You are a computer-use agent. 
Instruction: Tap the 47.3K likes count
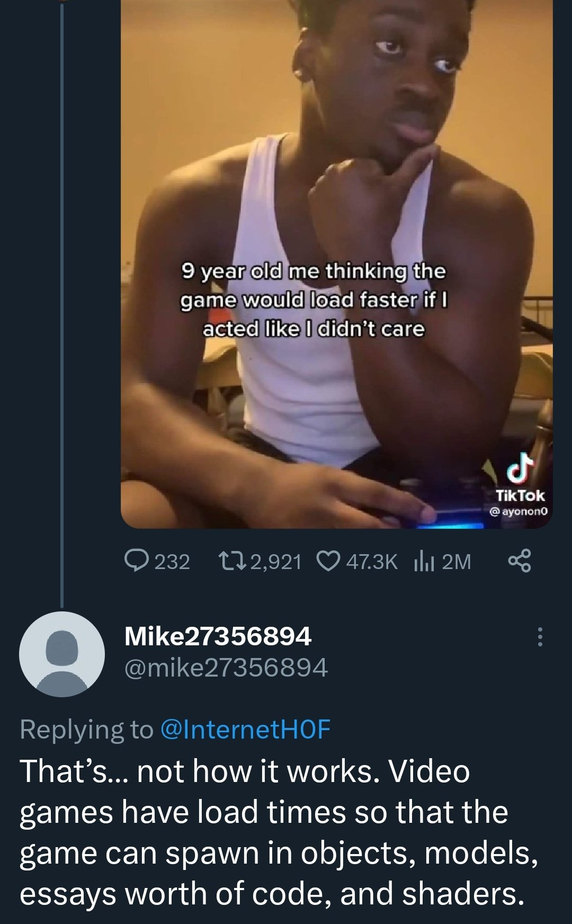click(372, 562)
